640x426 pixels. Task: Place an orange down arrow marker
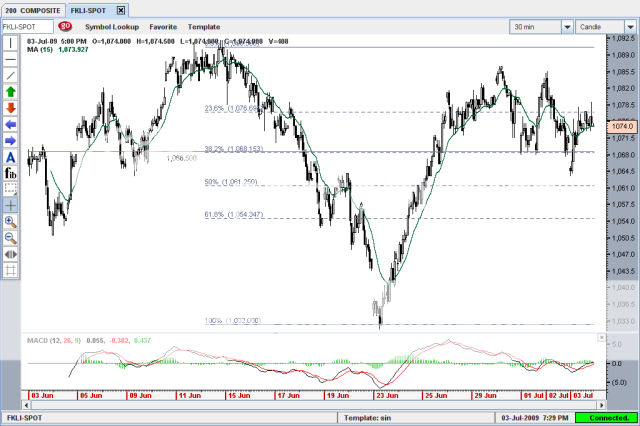pos(10,107)
